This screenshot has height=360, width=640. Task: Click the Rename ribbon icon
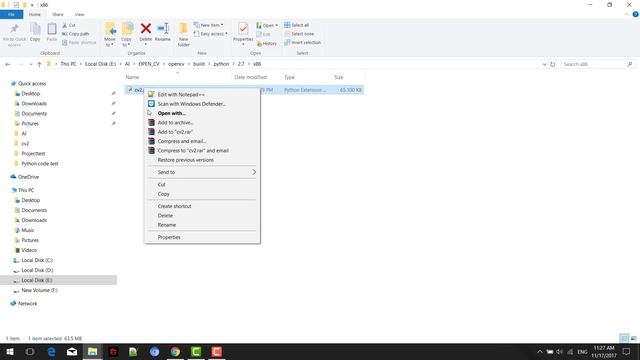(x=163, y=29)
